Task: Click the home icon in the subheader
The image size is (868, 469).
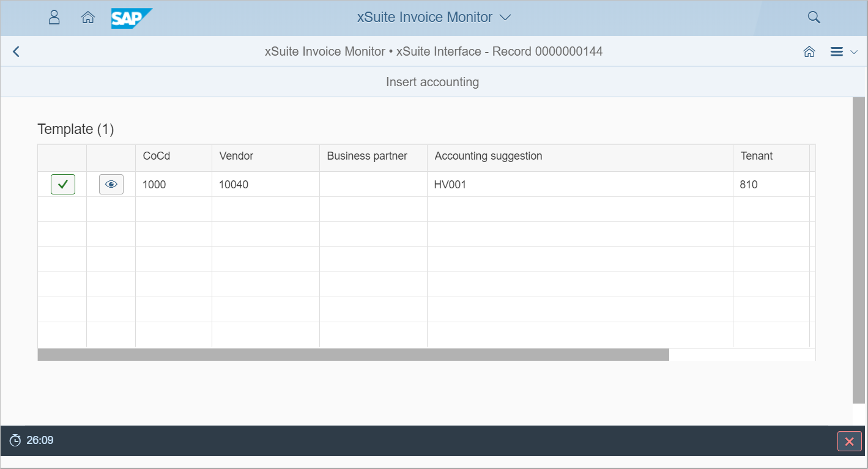Action: [809, 52]
